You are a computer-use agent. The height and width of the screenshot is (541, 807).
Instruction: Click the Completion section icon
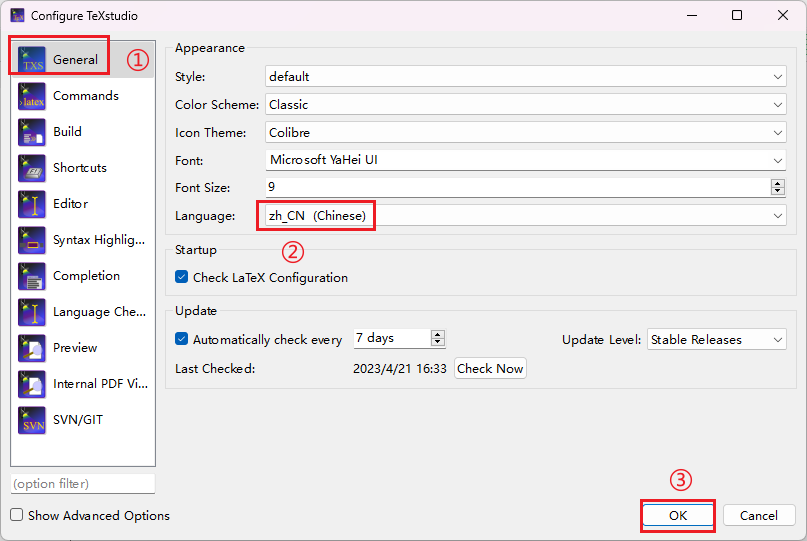[32, 276]
